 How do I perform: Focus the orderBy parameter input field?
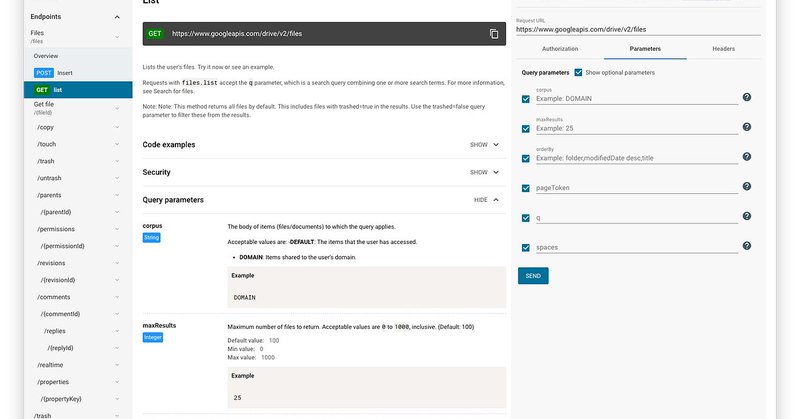637,158
